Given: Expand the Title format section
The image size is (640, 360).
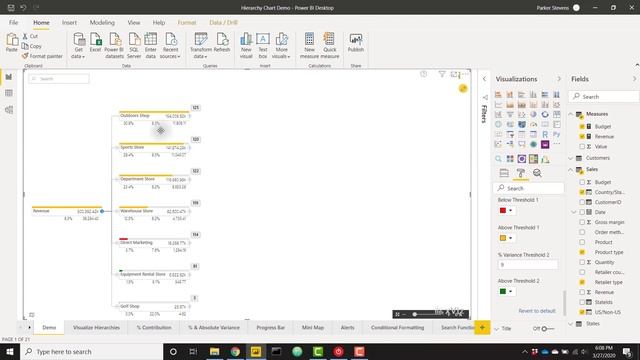Looking at the screenshot, I should click(x=496, y=329).
